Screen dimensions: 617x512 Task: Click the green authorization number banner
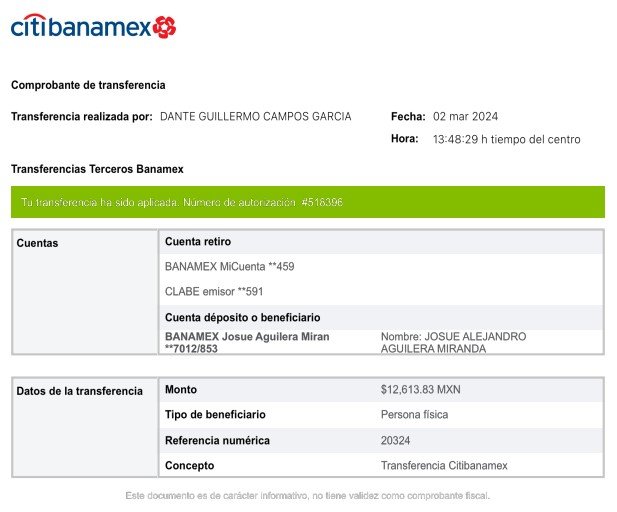coord(308,202)
